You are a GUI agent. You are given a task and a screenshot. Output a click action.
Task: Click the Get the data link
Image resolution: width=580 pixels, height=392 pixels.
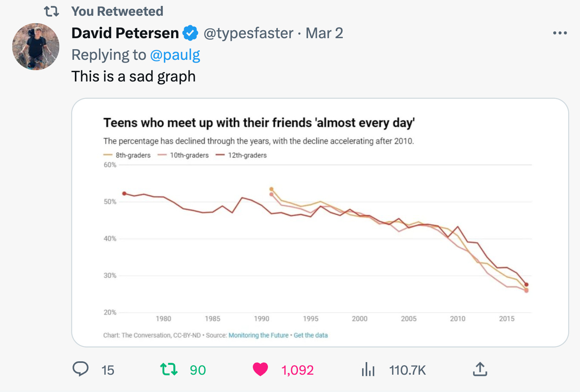click(x=310, y=335)
